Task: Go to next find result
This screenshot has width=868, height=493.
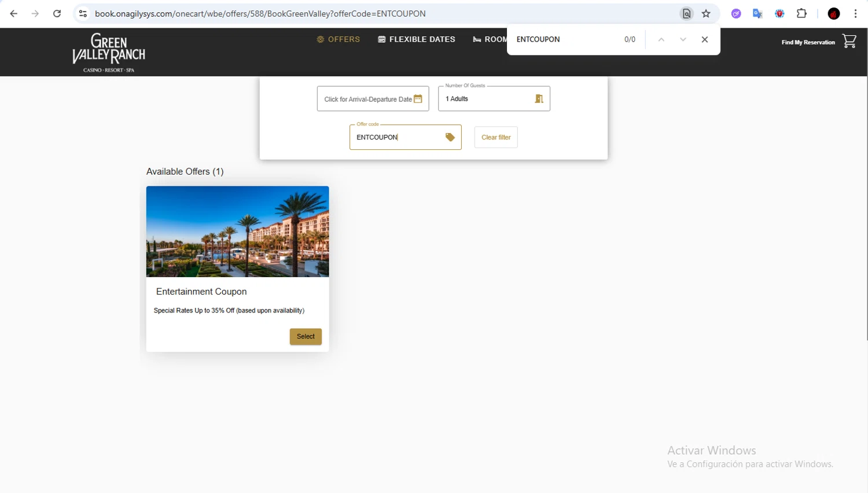Action: 683,39
